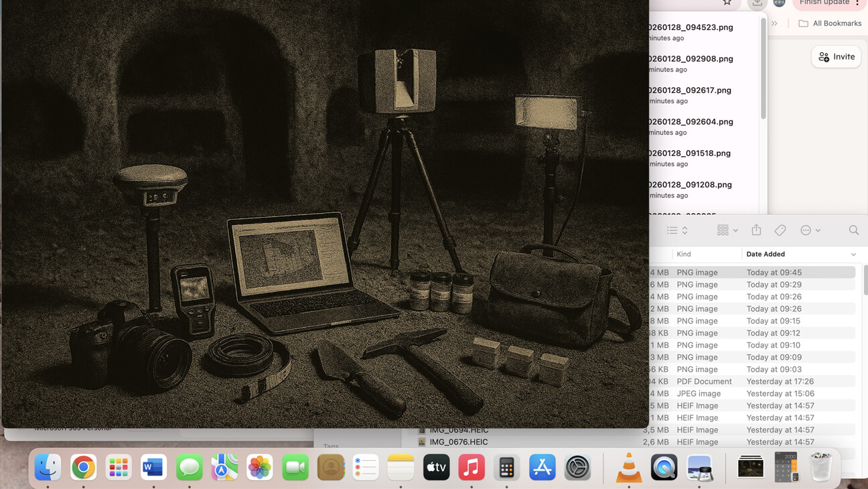Open QuickTime Player from the Dock
The height and width of the screenshot is (489, 868).
[x=664, y=467]
